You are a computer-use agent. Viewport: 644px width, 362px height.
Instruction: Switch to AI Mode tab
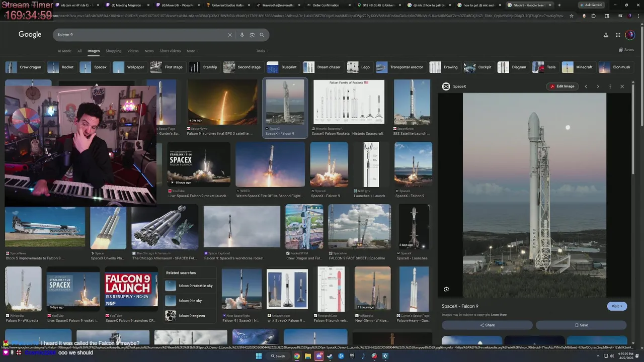click(x=64, y=51)
